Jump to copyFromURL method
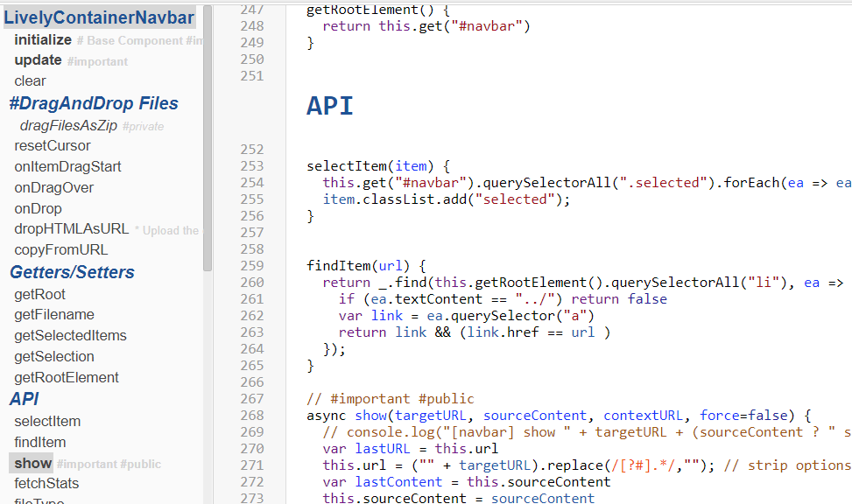This screenshot has width=852, height=504. (x=60, y=249)
